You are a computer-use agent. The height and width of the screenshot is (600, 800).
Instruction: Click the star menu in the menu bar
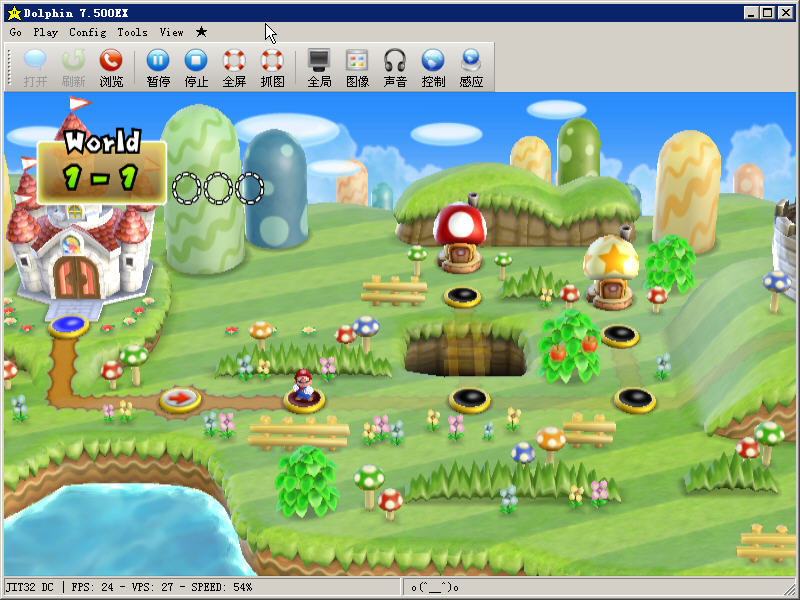click(x=201, y=32)
